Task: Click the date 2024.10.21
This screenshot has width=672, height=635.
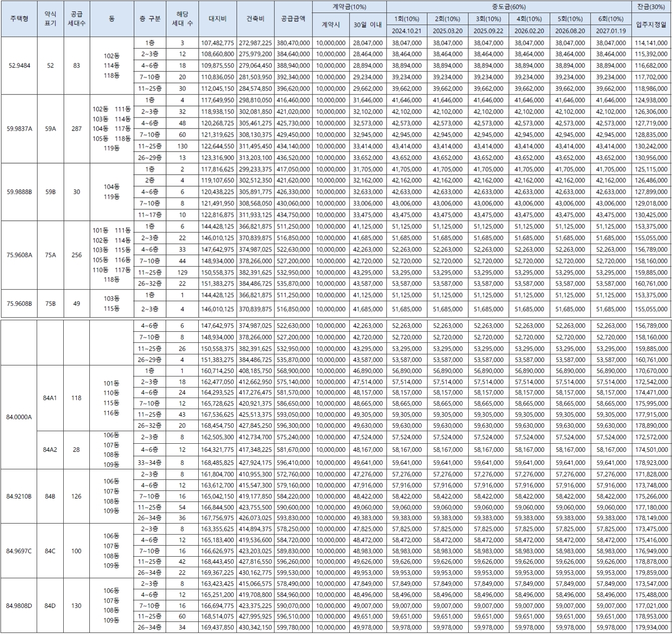Action: (x=407, y=31)
